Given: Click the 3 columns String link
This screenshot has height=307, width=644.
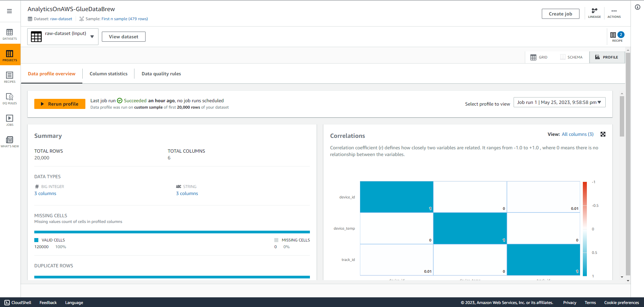Looking at the screenshot, I should pos(187,193).
